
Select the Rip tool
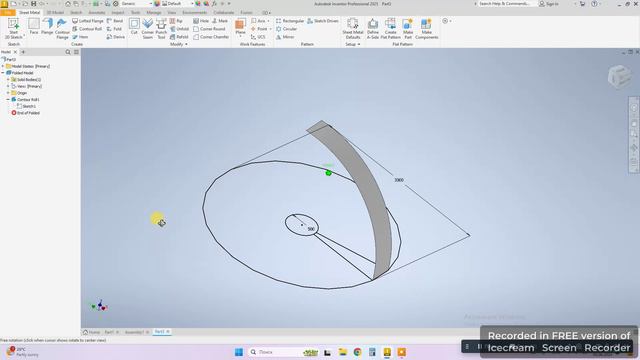click(176, 21)
